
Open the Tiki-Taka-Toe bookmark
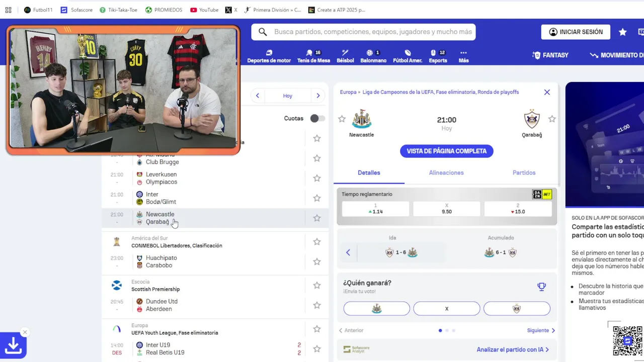point(118,10)
